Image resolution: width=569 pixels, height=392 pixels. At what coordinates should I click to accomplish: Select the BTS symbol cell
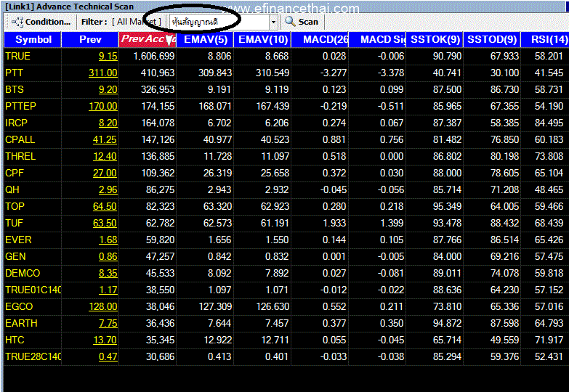[x=32, y=90]
